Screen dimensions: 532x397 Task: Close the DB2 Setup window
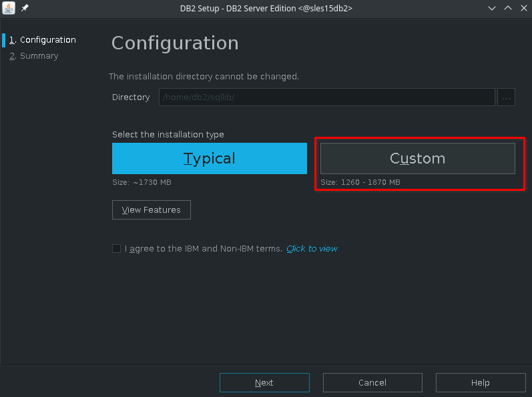[524, 8]
